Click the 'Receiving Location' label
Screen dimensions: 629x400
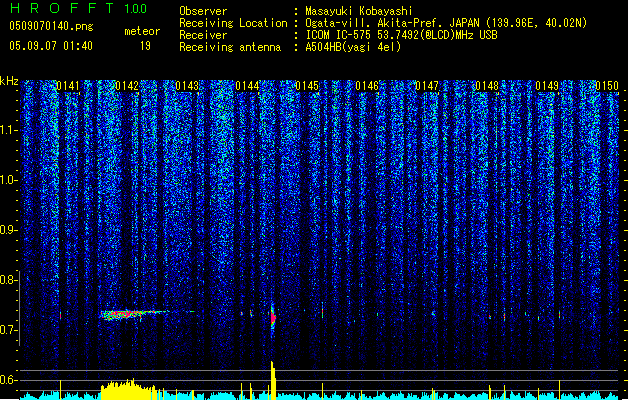coord(233,23)
